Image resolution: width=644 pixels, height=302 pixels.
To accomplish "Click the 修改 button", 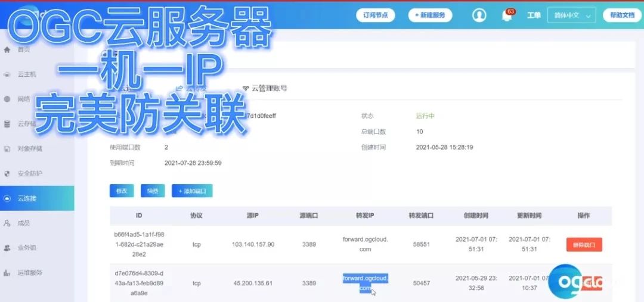I will coord(122,191).
